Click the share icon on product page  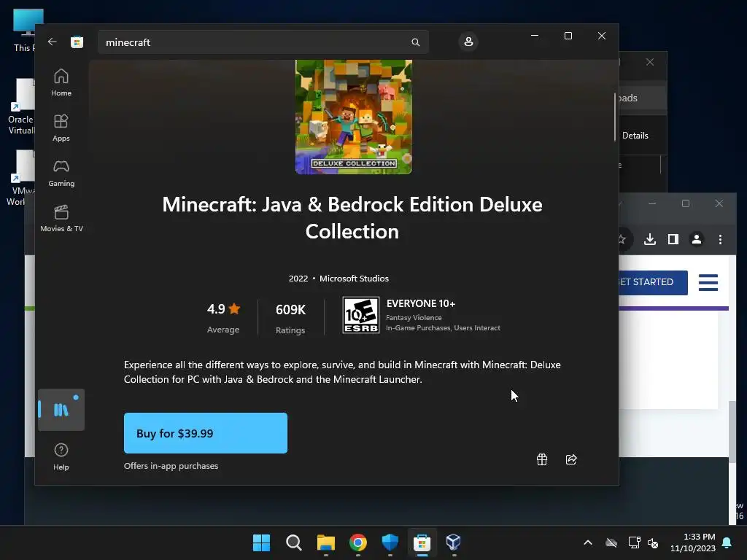coord(571,459)
